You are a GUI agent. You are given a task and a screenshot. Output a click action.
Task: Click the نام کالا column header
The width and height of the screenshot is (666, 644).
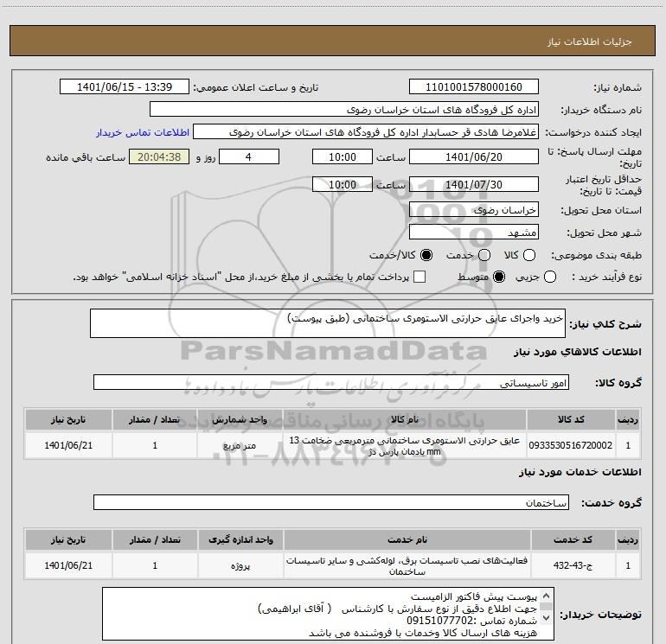pos(405,419)
